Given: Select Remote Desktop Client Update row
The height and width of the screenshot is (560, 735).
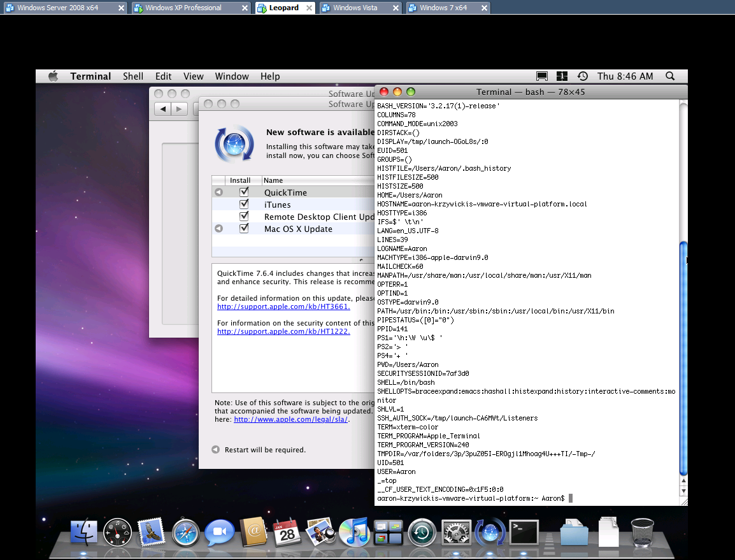Looking at the screenshot, I should coord(293,217).
